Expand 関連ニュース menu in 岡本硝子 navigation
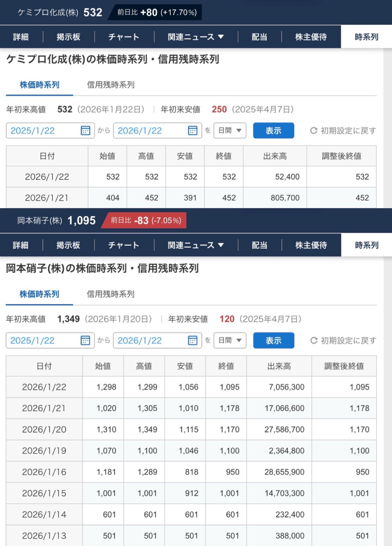This screenshot has width=392, height=546. pos(196,245)
